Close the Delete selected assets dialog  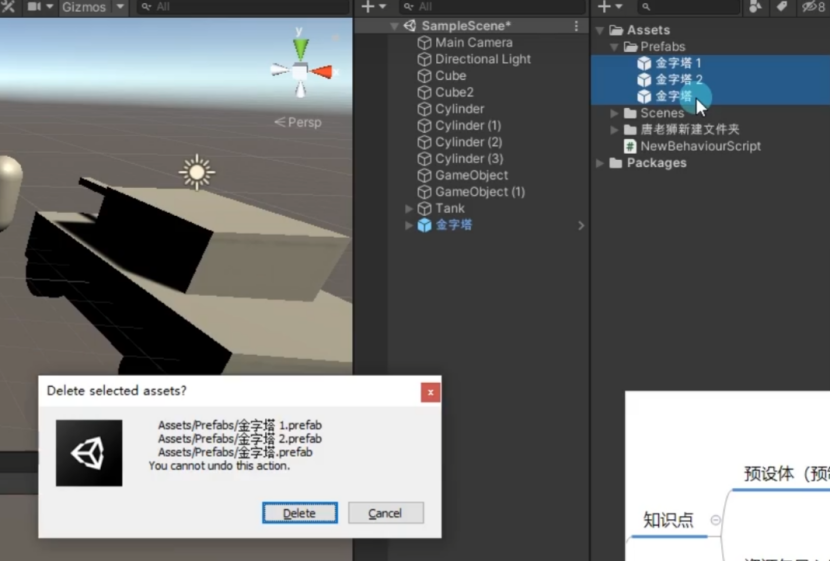[x=430, y=392]
